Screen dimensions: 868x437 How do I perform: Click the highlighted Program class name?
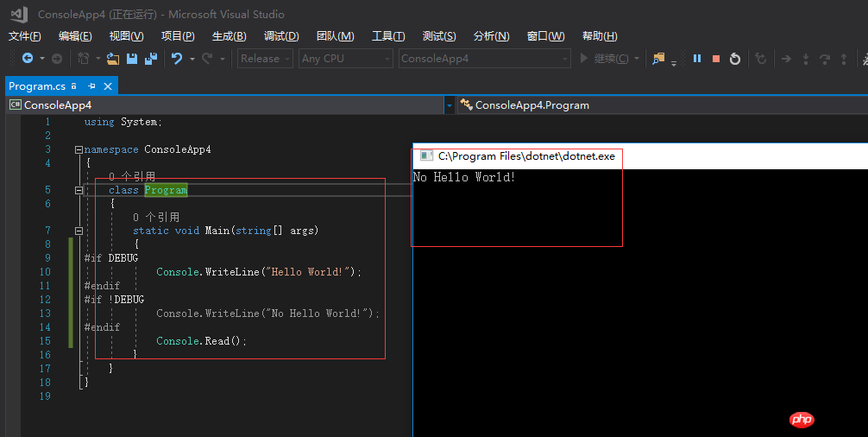tap(166, 190)
